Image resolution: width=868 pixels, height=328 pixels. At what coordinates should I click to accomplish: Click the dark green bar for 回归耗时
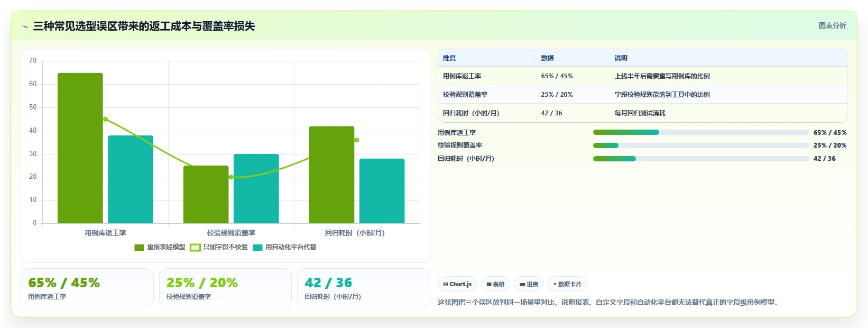(331, 175)
